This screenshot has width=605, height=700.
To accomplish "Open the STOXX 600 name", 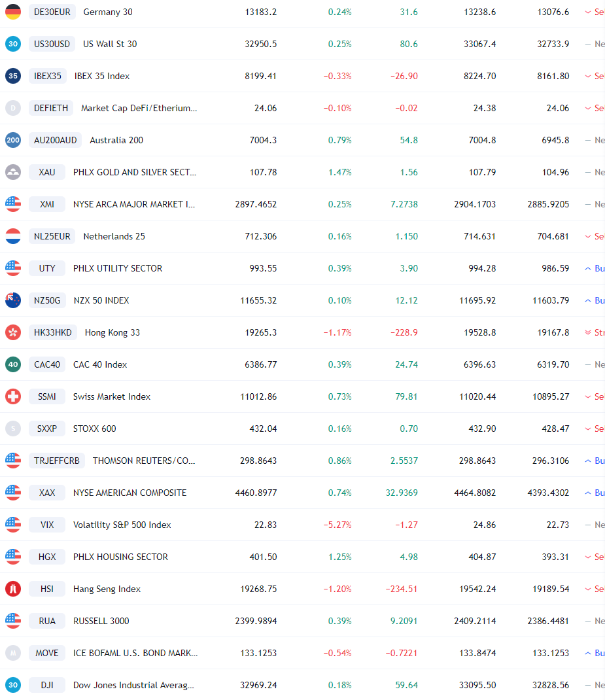I will (95, 429).
